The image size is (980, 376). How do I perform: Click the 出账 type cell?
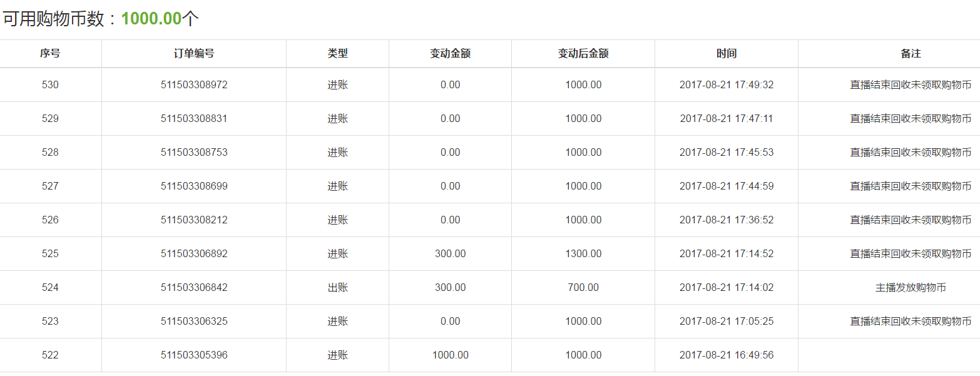click(x=337, y=288)
